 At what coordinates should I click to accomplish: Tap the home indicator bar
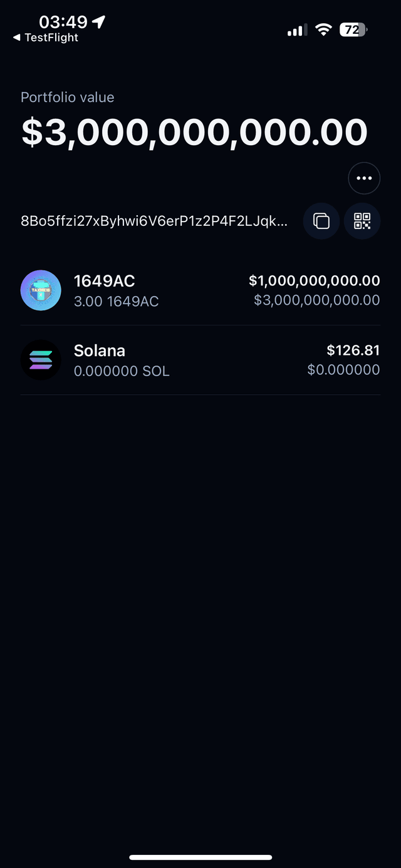coord(200,858)
